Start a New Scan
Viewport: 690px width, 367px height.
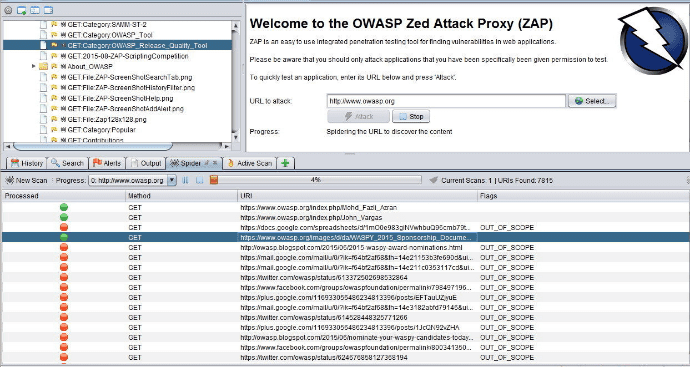pos(26,180)
